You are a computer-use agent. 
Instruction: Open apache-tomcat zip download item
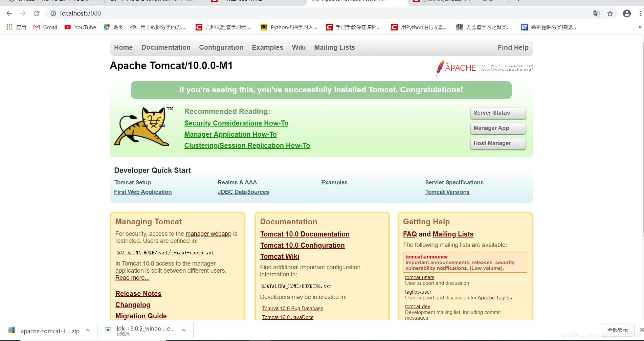click(x=44, y=331)
